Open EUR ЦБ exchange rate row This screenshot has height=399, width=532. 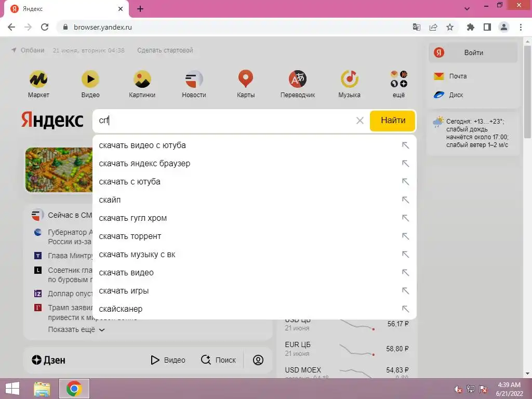(347, 349)
